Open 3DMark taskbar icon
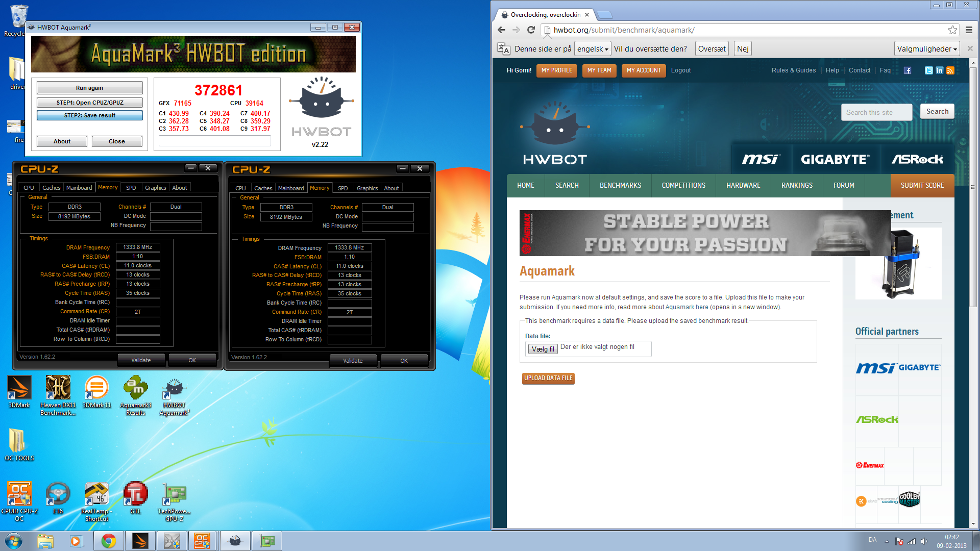Viewport: 980px width, 551px height. 140,541
